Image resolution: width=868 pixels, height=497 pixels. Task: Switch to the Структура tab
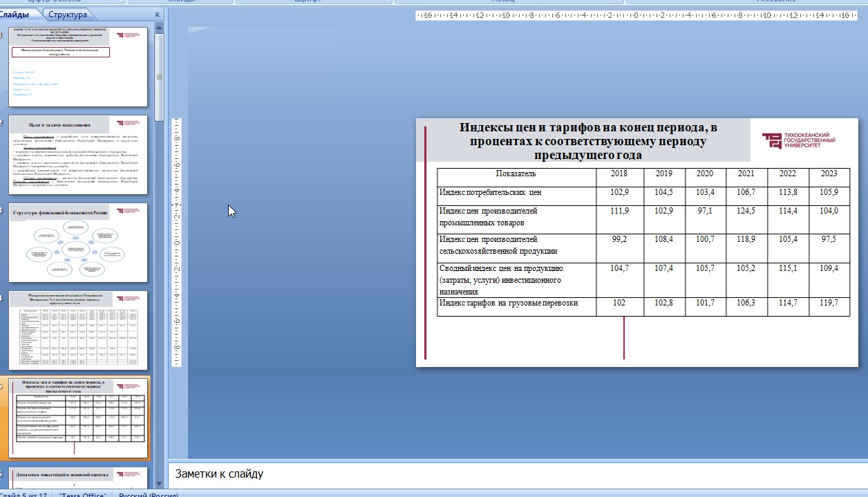(68, 15)
